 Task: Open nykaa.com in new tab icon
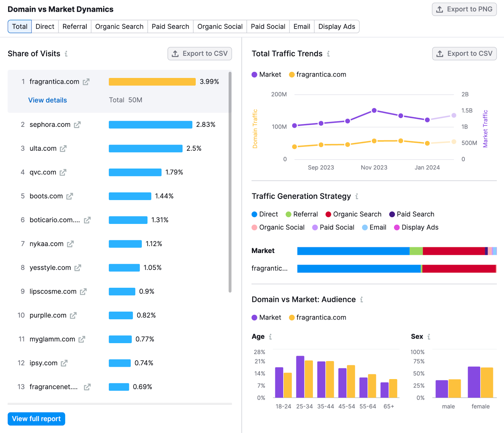70,244
